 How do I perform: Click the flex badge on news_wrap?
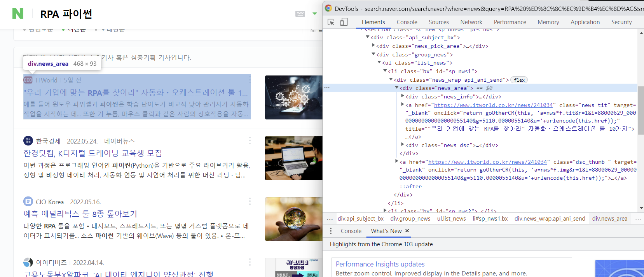[x=519, y=80]
